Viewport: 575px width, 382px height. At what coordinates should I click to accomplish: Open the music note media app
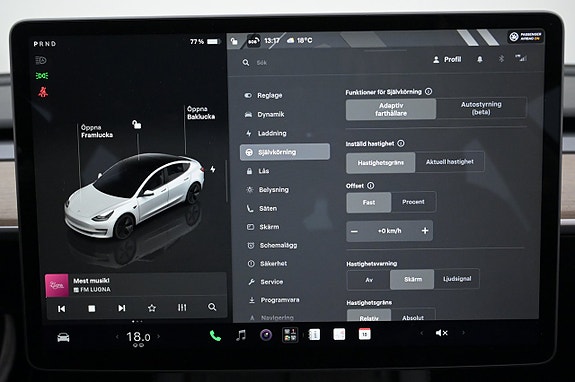click(241, 335)
